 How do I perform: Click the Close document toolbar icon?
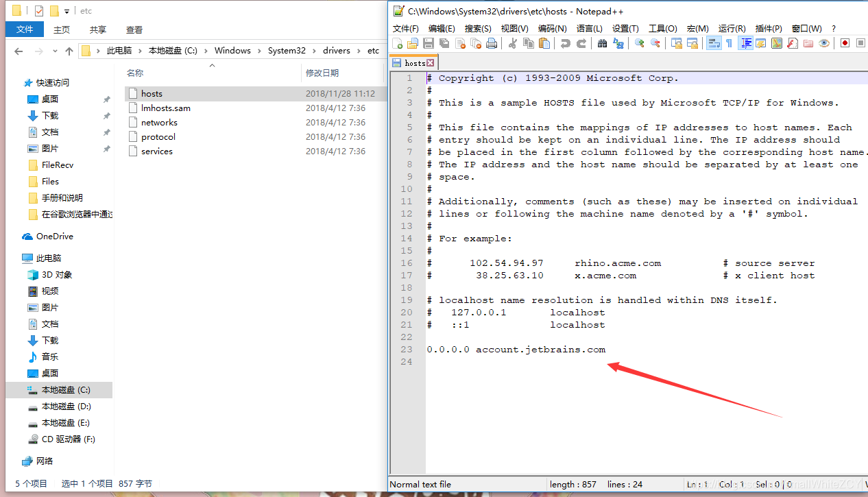pos(460,43)
